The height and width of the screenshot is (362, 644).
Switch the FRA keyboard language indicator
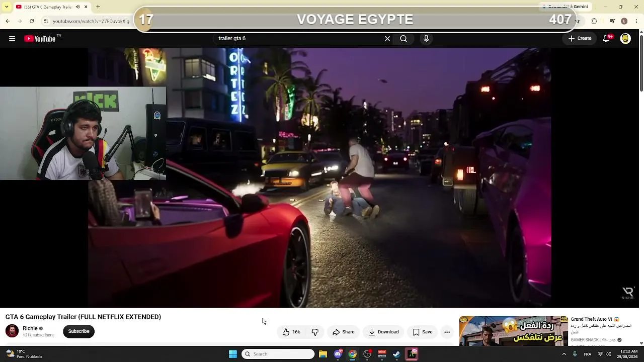(x=588, y=354)
